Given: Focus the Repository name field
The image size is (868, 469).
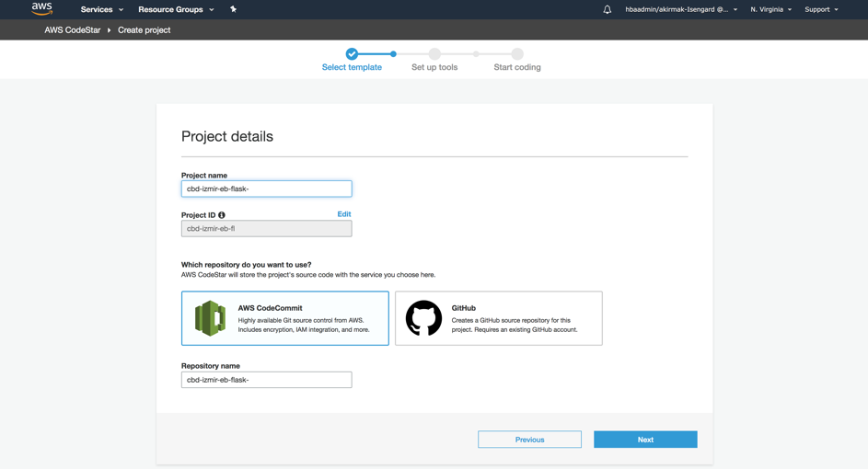Looking at the screenshot, I should click(266, 380).
